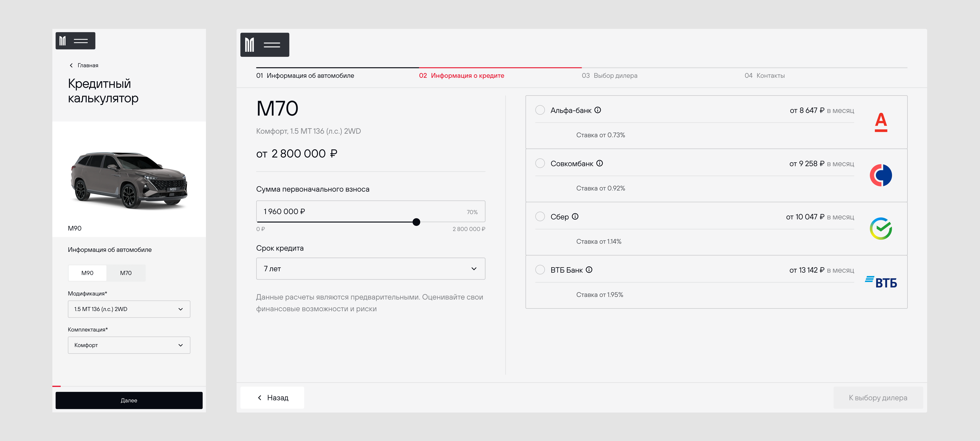Viewport: 980px width, 441px height.
Task: Click Комфорт, 1.5 МТ 136 subtitle
Action: coord(308,131)
